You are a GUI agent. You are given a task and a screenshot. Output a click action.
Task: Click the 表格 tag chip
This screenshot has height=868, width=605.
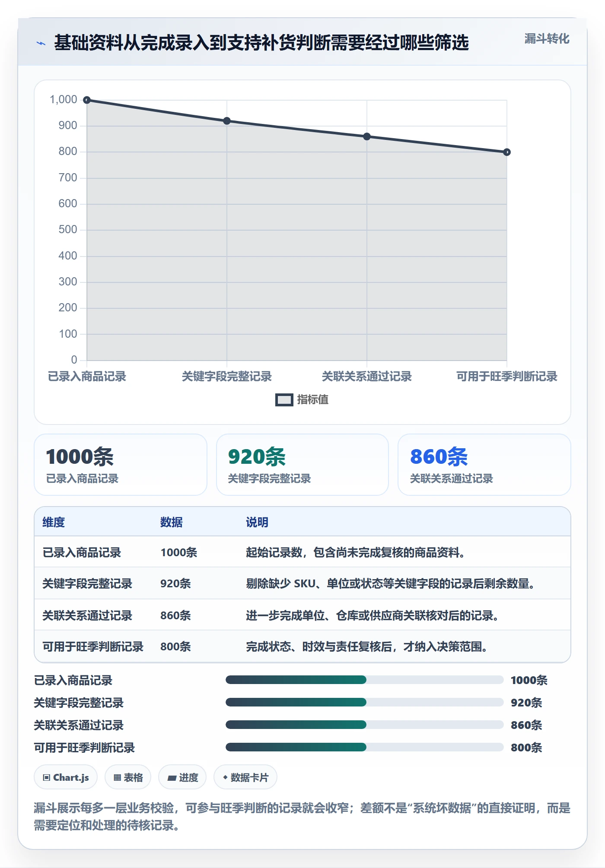(x=128, y=777)
